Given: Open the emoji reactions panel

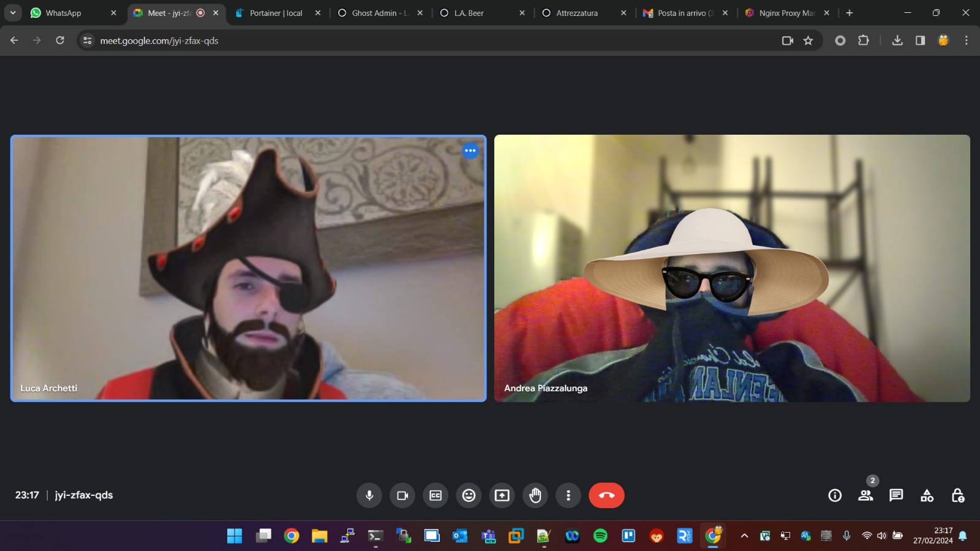Looking at the screenshot, I should click(469, 495).
